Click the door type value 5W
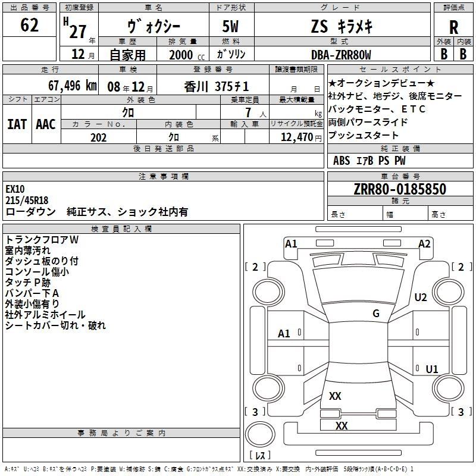 click(x=230, y=26)
